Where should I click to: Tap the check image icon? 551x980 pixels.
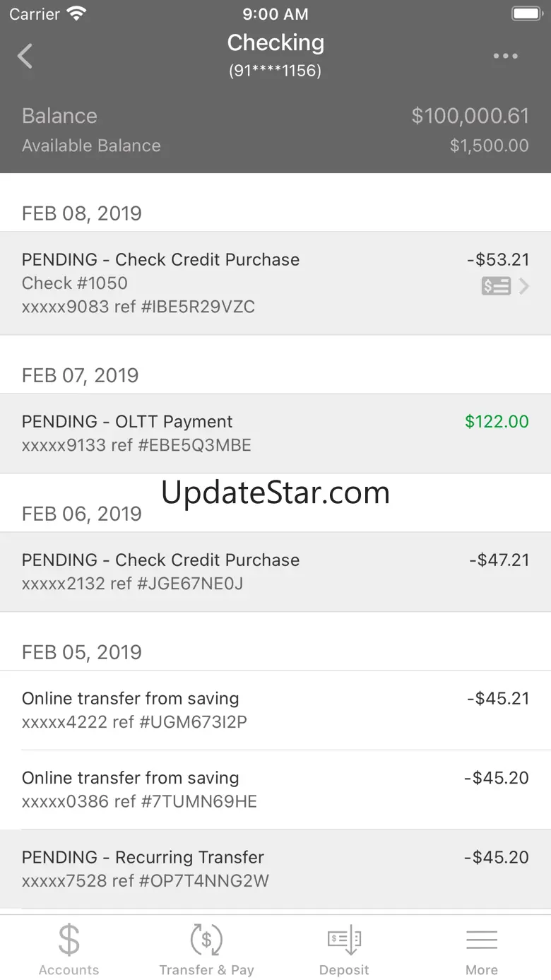pyautogui.click(x=496, y=286)
